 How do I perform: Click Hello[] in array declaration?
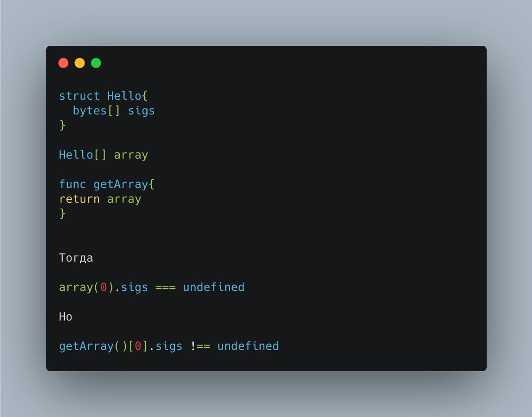[x=83, y=155]
